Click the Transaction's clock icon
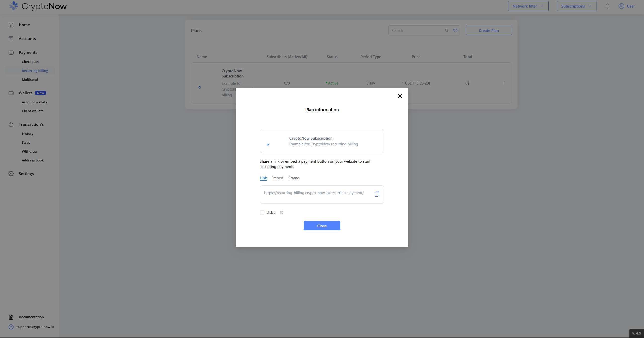The width and height of the screenshot is (644, 338). [11, 124]
